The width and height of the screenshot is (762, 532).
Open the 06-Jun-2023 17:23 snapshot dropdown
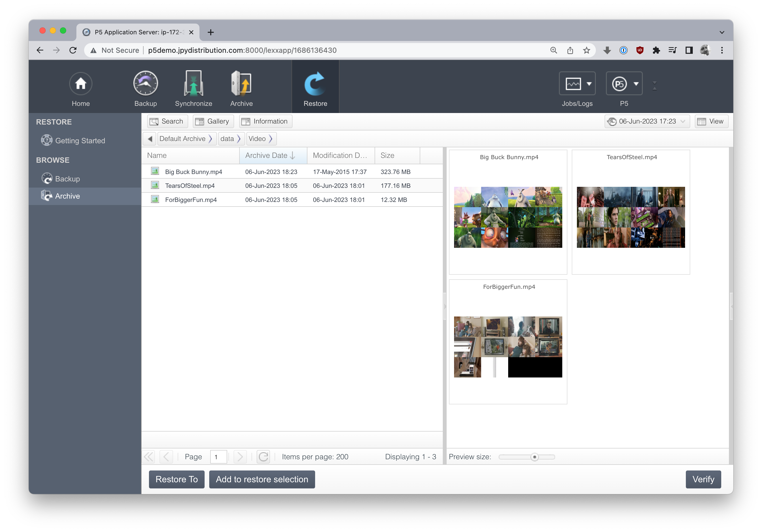pos(647,121)
